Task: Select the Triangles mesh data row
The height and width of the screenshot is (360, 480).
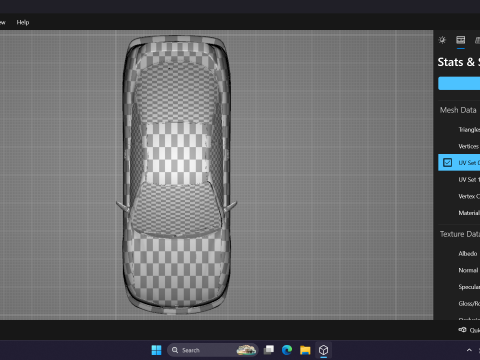Action: coord(459,129)
